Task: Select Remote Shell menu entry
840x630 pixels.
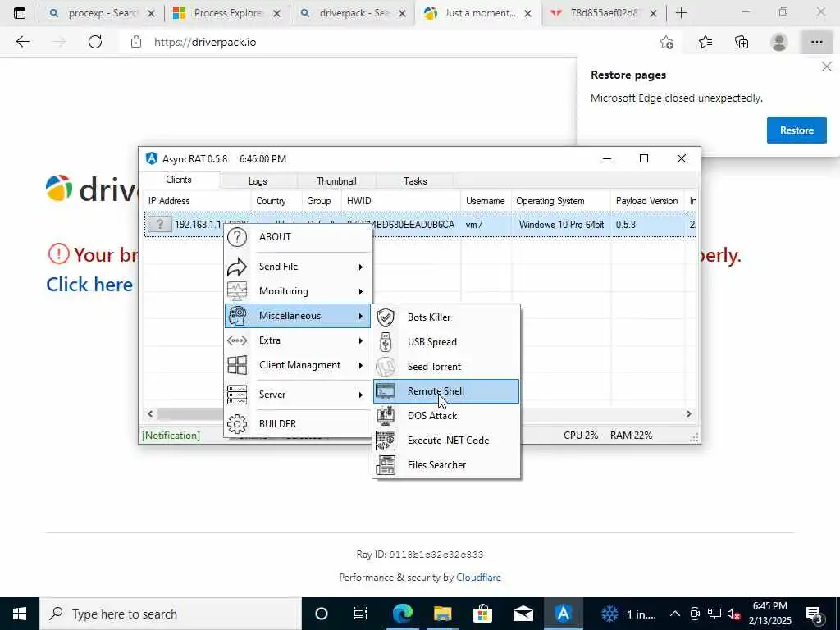Action: [x=446, y=391]
